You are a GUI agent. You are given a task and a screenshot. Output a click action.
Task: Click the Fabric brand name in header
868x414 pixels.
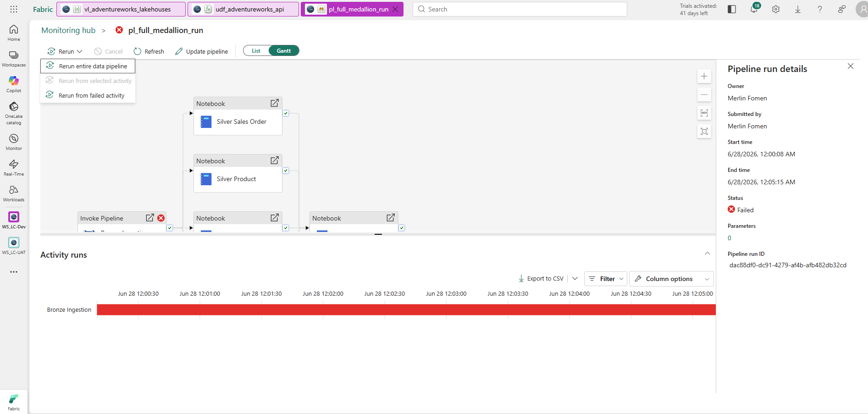43,9
